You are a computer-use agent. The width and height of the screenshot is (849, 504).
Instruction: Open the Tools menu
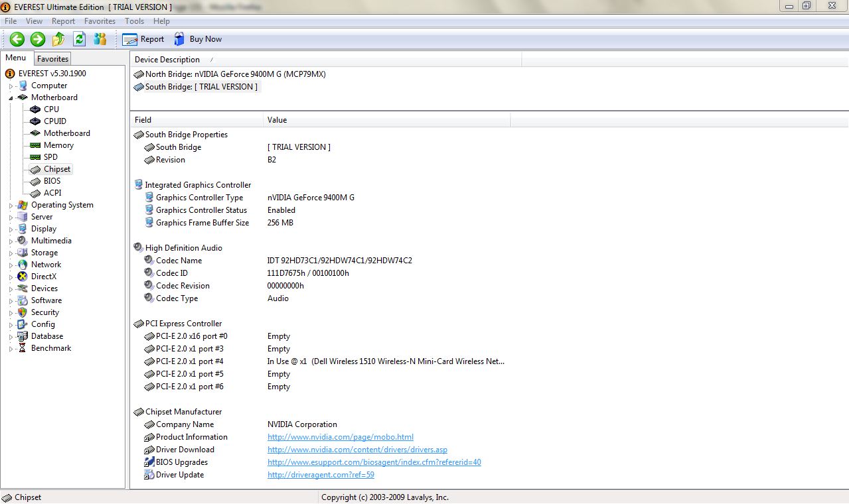[135, 21]
